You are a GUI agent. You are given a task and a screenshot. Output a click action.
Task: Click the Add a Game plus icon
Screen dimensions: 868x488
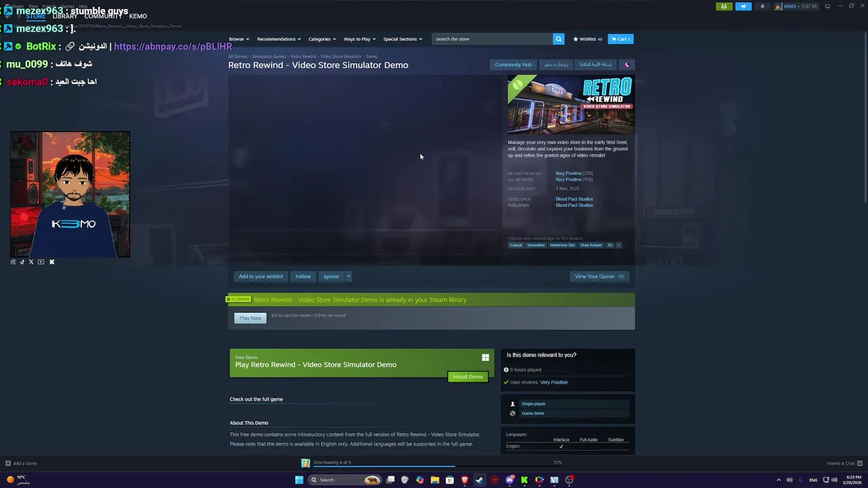click(8, 464)
